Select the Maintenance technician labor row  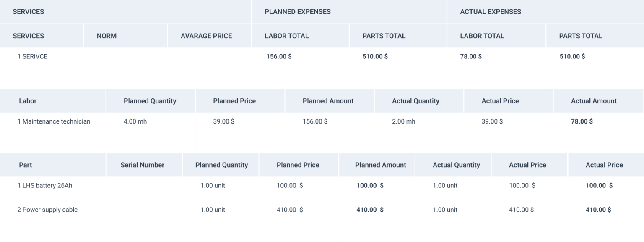coord(54,122)
